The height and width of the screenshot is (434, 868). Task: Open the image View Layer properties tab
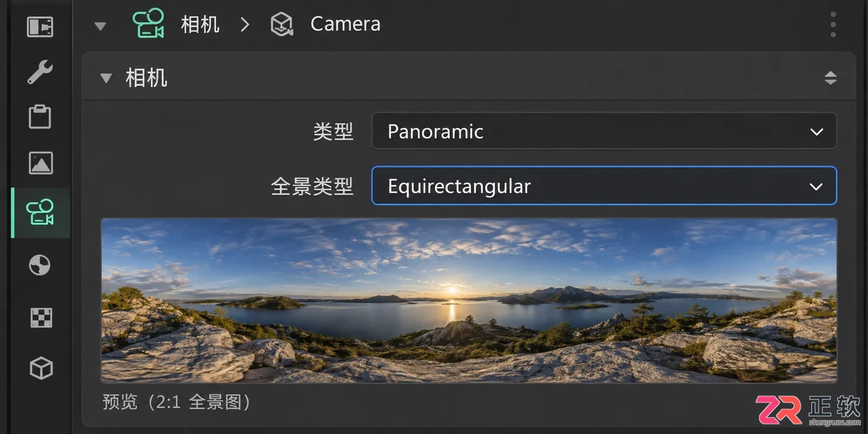[x=40, y=163]
